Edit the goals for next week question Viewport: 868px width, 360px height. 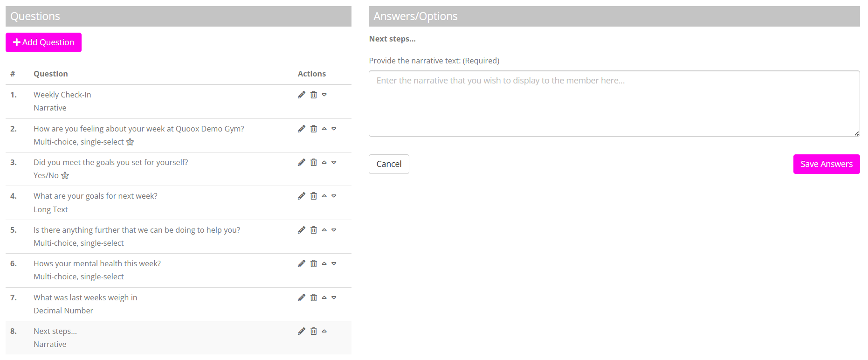tap(302, 196)
